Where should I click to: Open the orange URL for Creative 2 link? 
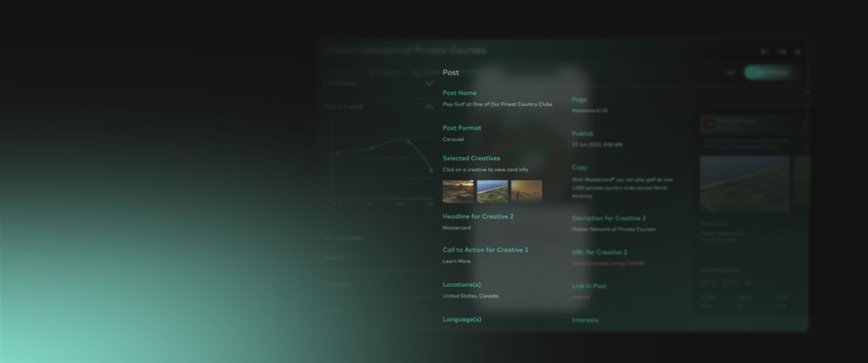coord(608,263)
